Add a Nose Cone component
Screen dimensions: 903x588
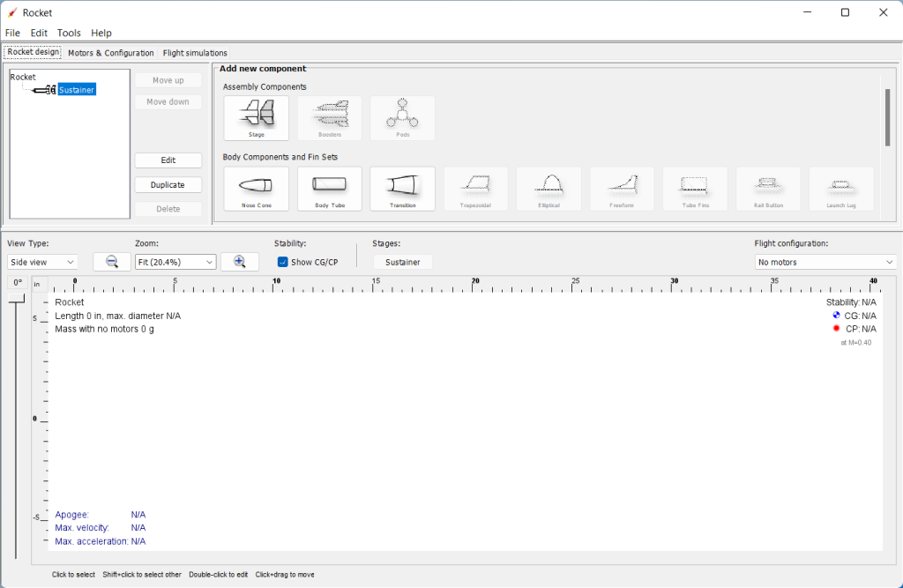(x=256, y=189)
